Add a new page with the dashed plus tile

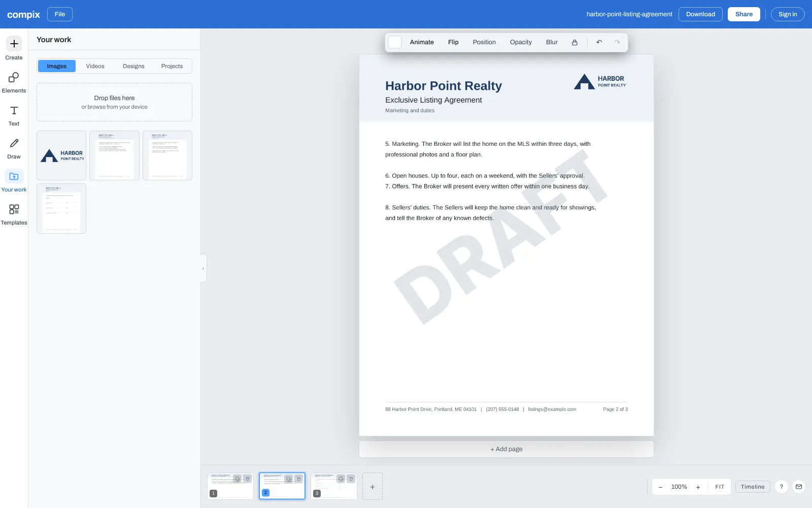tap(373, 486)
